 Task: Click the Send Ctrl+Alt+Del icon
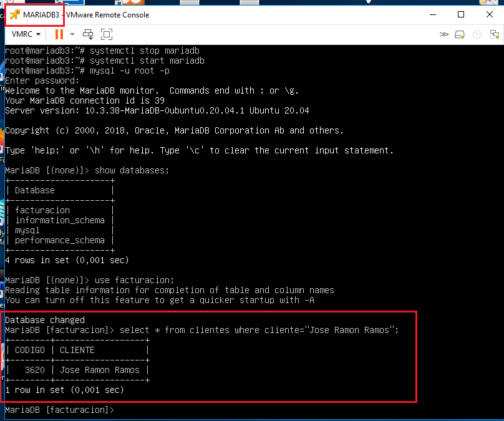click(88, 34)
